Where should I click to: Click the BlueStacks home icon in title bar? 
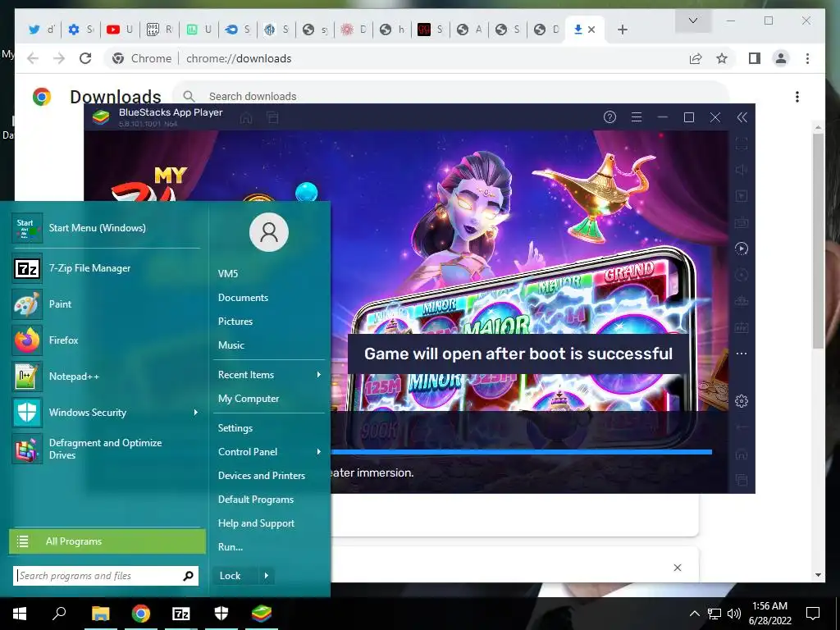pos(246,118)
